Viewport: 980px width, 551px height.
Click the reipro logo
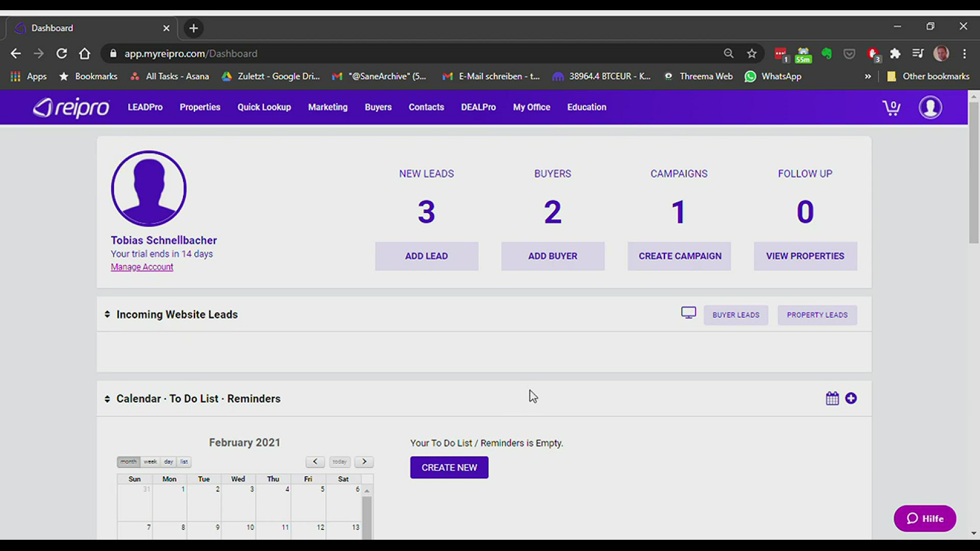pos(71,108)
